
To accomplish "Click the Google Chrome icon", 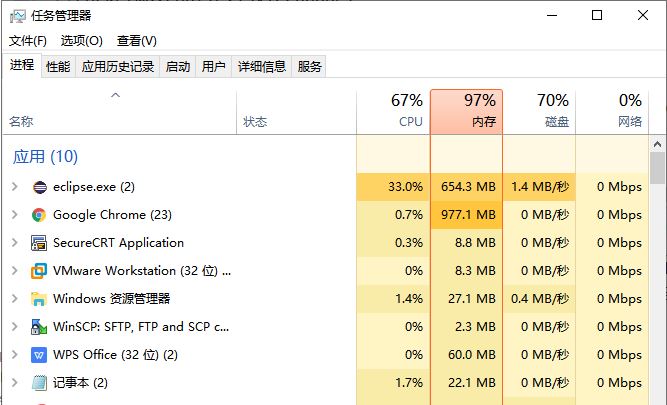I will [39, 215].
